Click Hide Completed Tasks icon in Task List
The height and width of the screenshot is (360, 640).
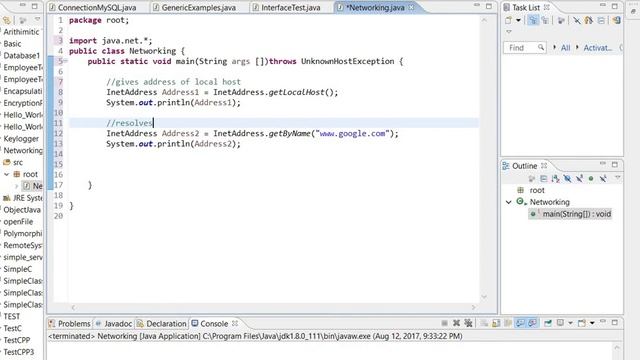click(x=577, y=20)
